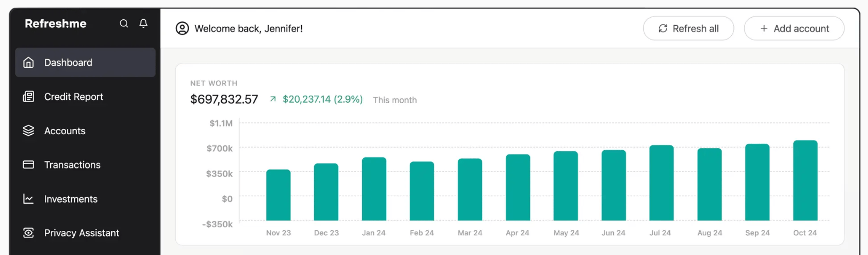868x255 pixels.
Task: Select the Nov 23 net worth bar
Action: [278, 195]
